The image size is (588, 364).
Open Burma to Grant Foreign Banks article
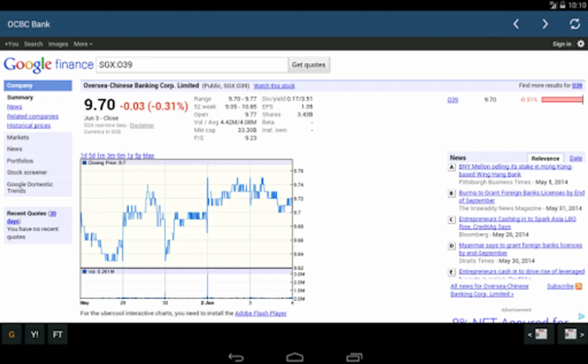tap(522, 197)
